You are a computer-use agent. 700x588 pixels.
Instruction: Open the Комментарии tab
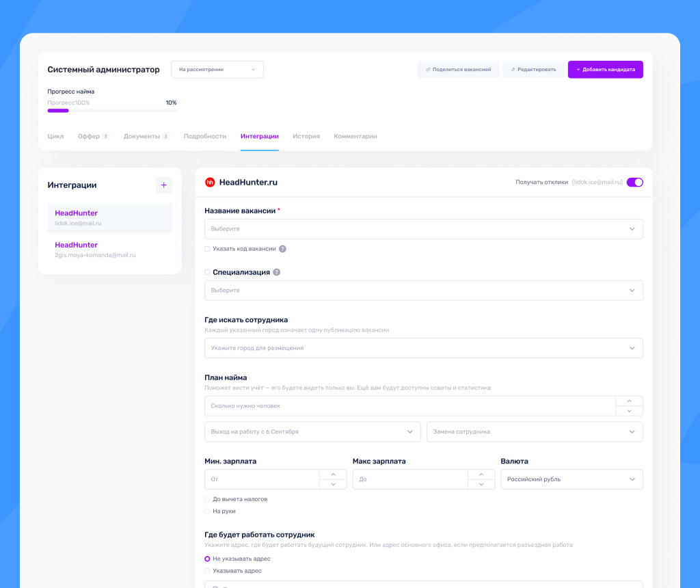point(355,136)
